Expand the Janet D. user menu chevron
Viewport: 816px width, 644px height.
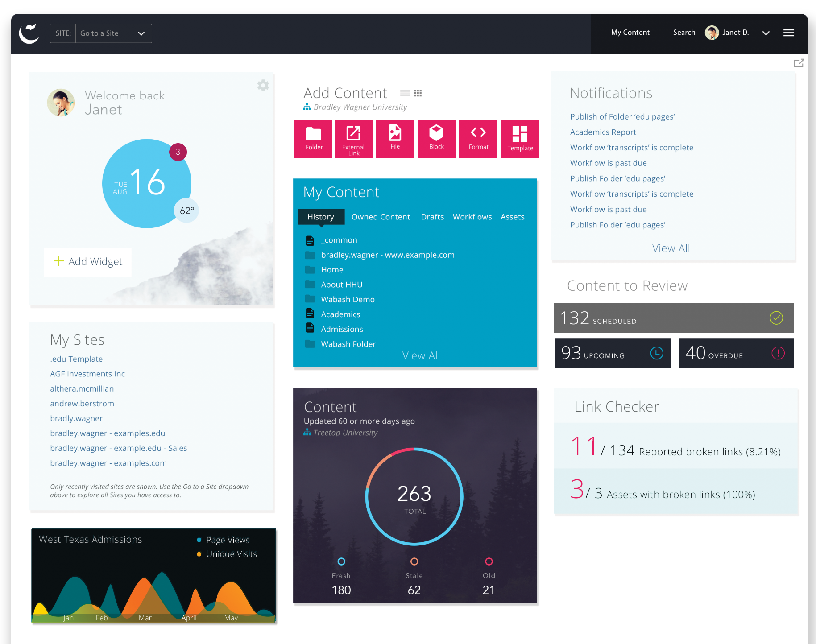766,33
